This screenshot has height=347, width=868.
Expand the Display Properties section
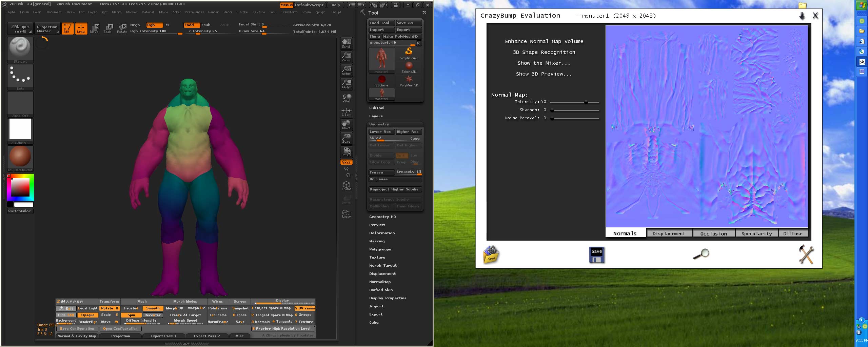click(388, 298)
